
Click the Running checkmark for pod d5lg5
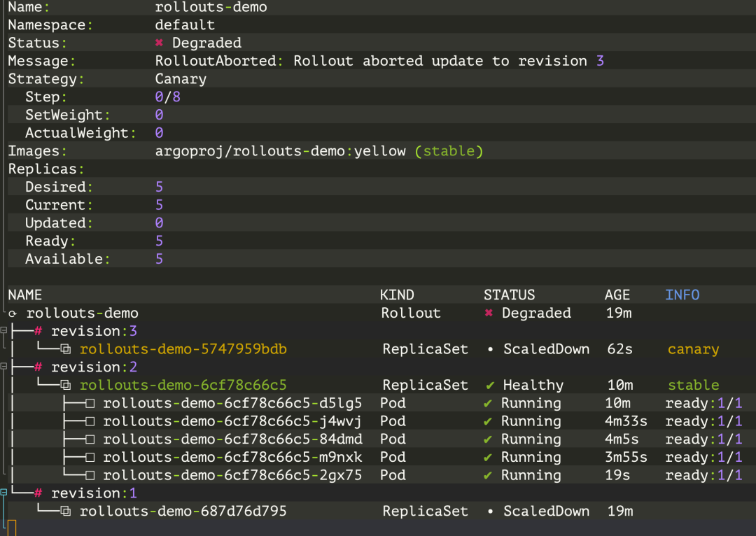pyautogui.click(x=488, y=404)
